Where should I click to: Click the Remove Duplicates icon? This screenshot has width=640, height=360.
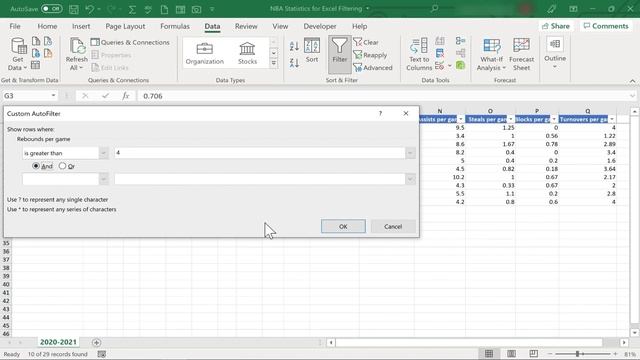point(440,53)
